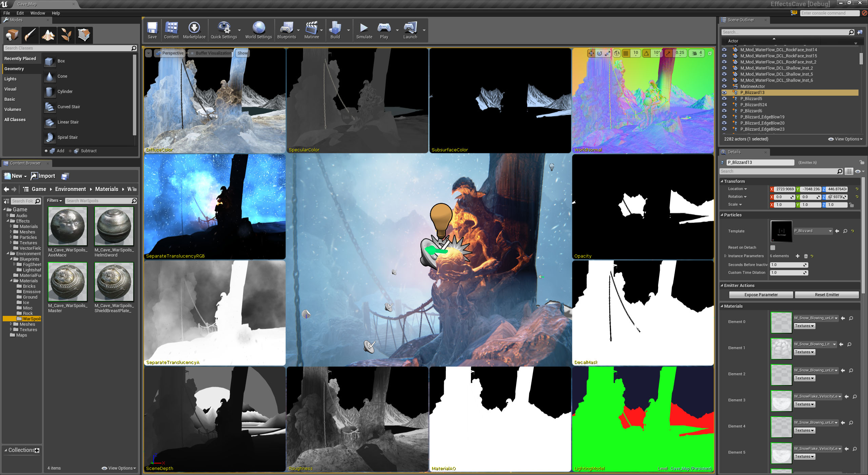Image resolution: width=868 pixels, height=475 pixels.
Task: Click the Expose Parameter button
Action: tap(761, 295)
